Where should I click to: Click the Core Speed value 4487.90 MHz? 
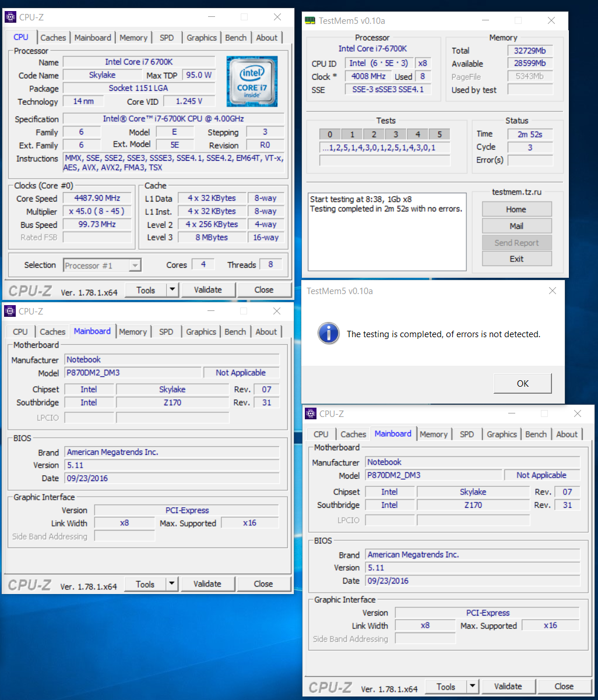pos(97,198)
